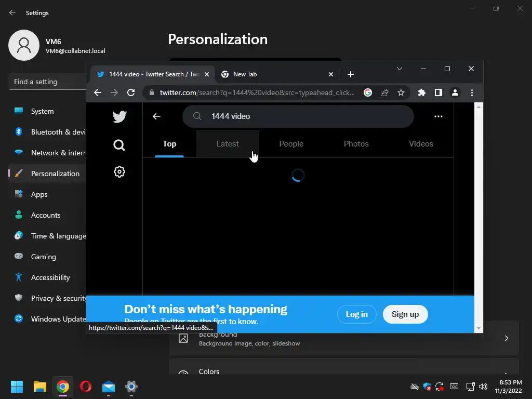Open Apps in Settings sidebar
The width and height of the screenshot is (532, 399).
[47, 194]
